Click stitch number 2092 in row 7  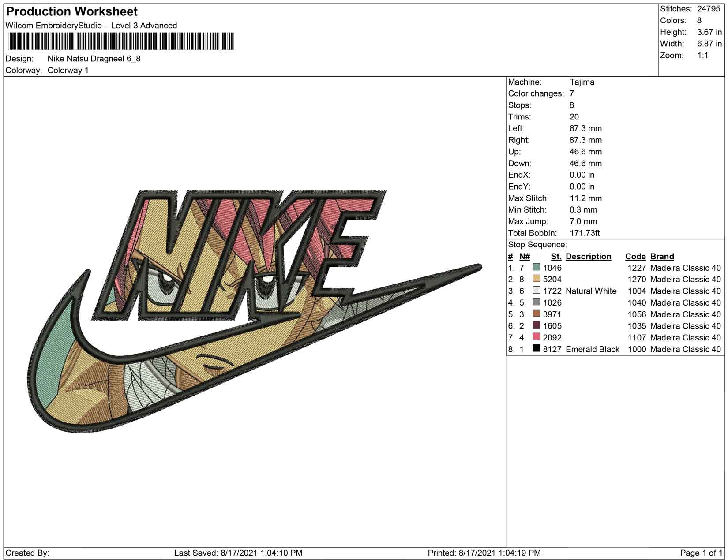click(552, 338)
